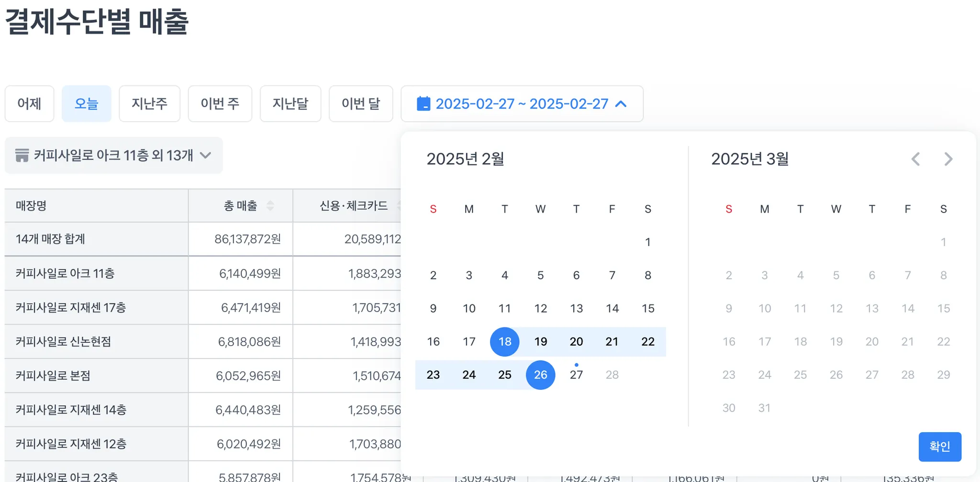
Task: Choose the 지난주 date preset
Action: click(149, 104)
